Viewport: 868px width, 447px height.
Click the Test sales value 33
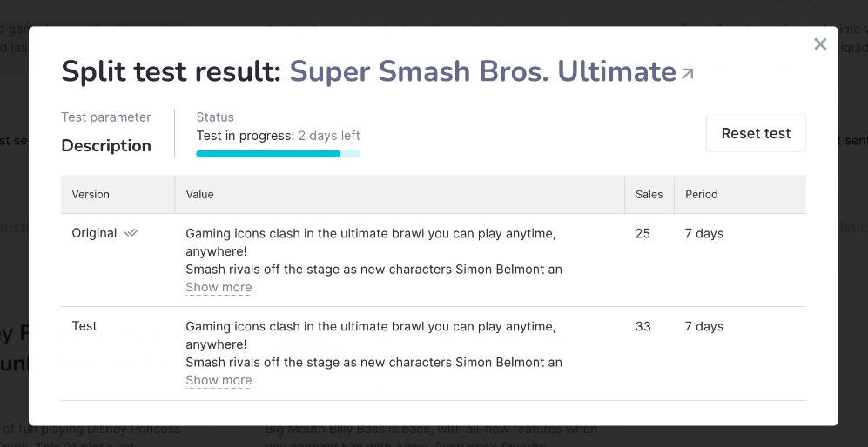[643, 326]
